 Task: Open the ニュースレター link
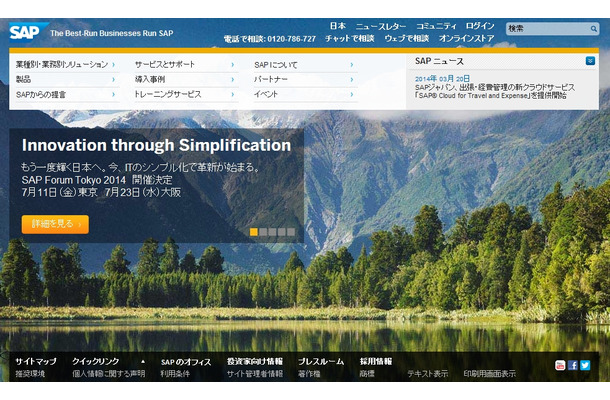pyautogui.click(x=381, y=26)
